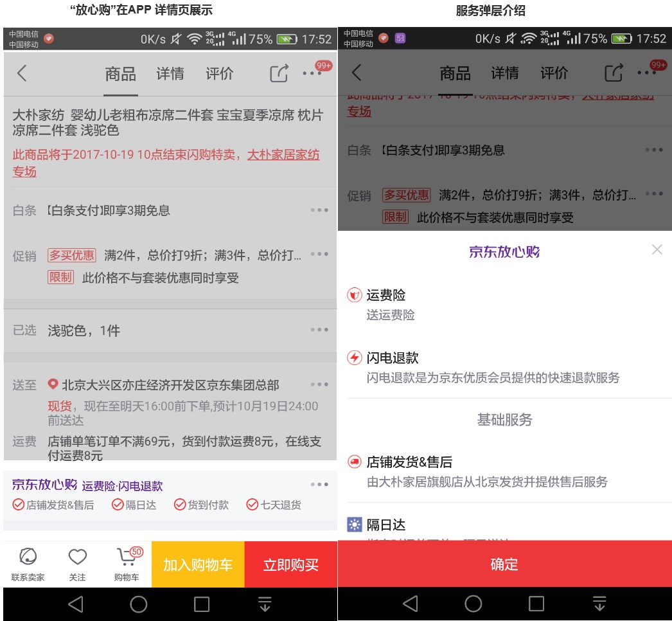Expand the 促销 row dots behind the service popup

click(654, 194)
